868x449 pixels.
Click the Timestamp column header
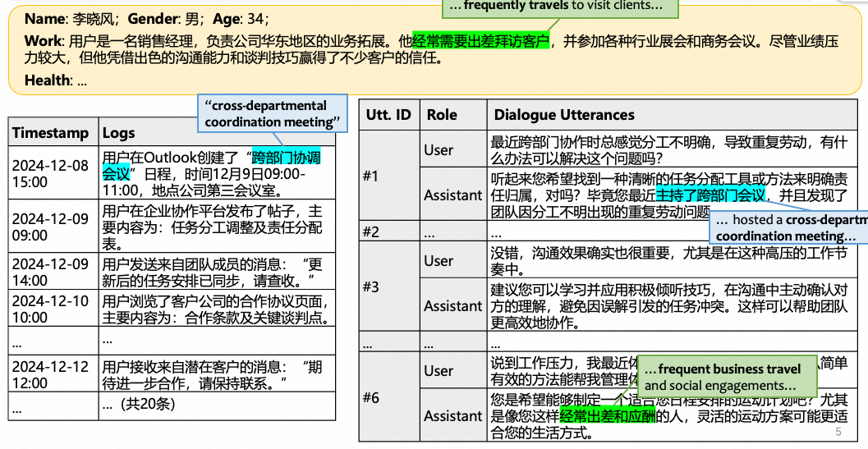tap(50, 132)
